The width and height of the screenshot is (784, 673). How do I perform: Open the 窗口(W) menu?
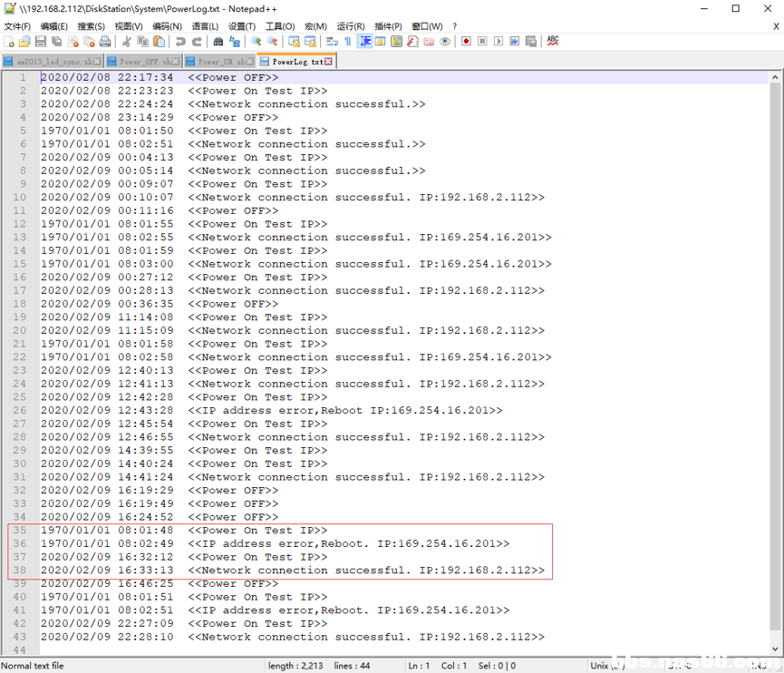tap(427, 26)
